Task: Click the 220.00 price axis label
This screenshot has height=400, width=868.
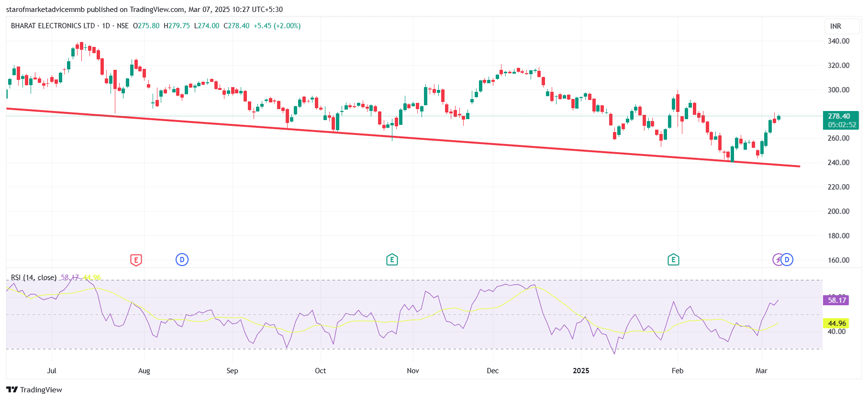Action: [839, 187]
